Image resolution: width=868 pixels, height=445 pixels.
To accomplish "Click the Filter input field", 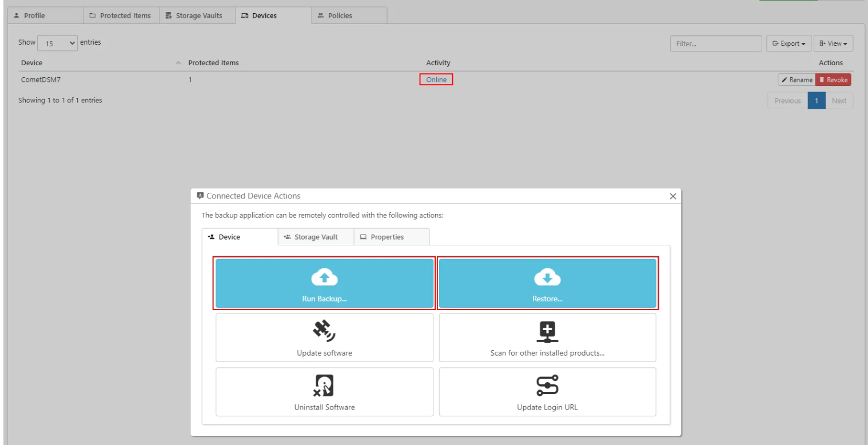I will click(x=716, y=43).
